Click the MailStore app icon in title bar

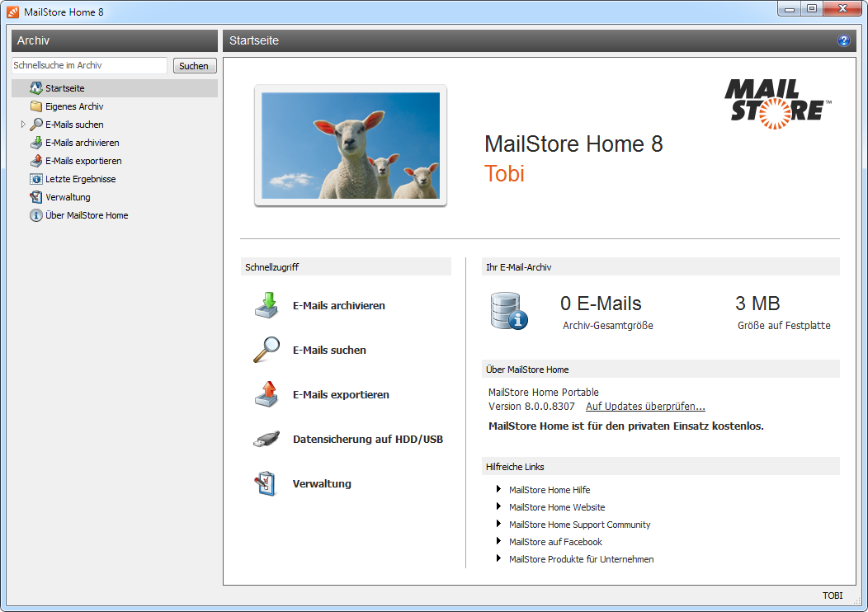pos(12,12)
